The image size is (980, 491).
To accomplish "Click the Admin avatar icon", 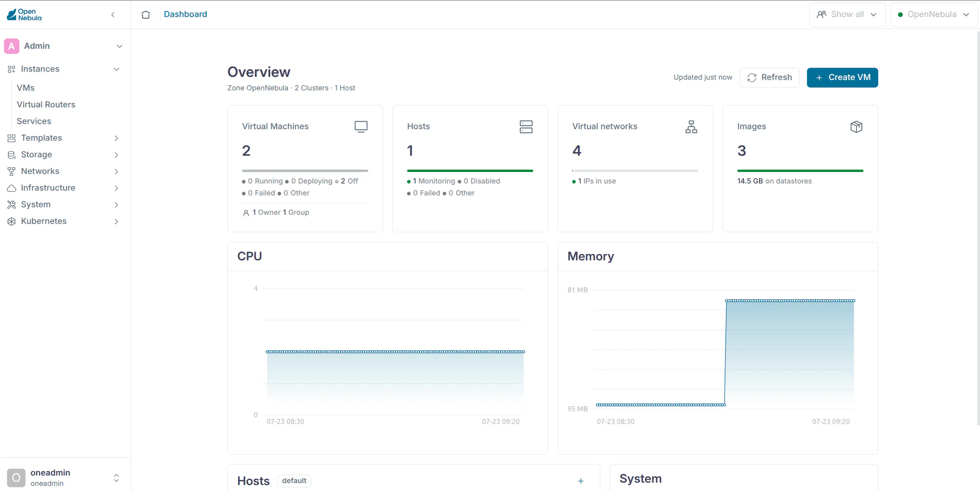I will [11, 46].
